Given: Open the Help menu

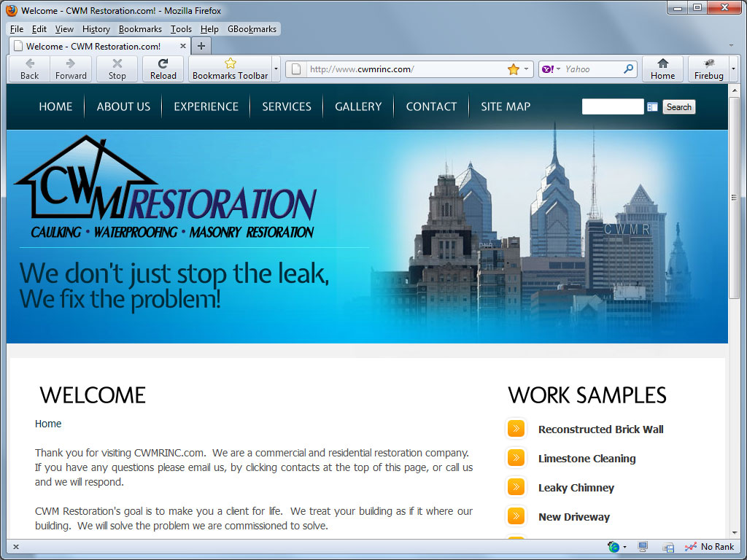Looking at the screenshot, I should (209, 29).
